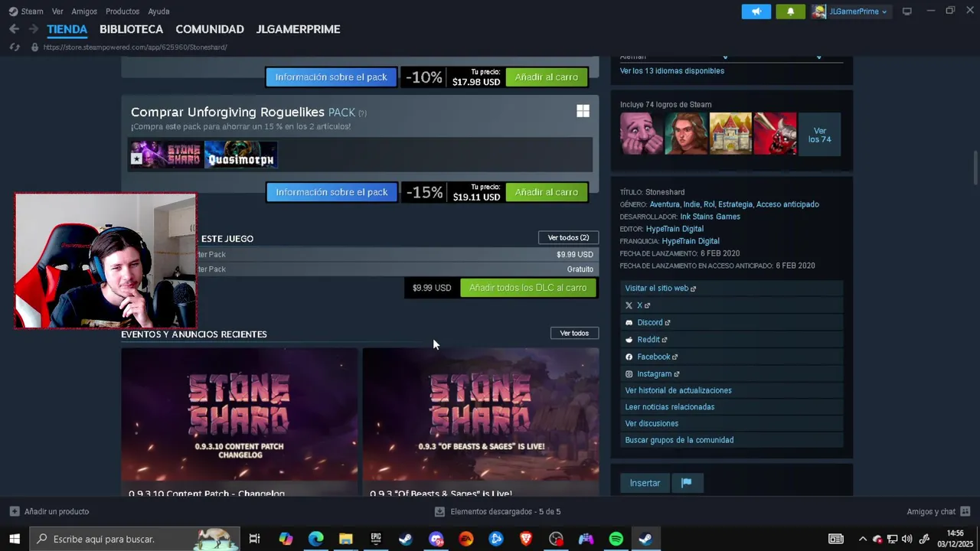
Task: Click Información sobre el pack at $17.98
Action: (332, 77)
